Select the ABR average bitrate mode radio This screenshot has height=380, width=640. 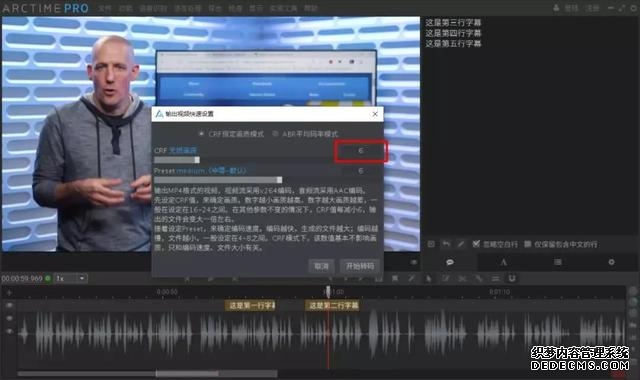[x=275, y=134]
